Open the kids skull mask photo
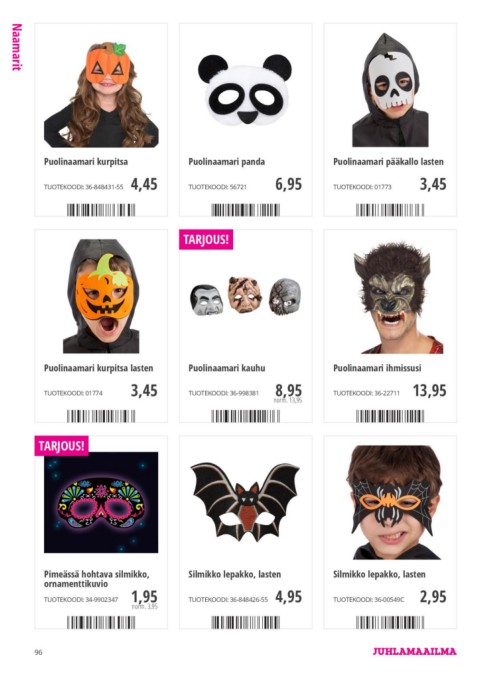The width and height of the screenshot is (480, 679). [390, 90]
